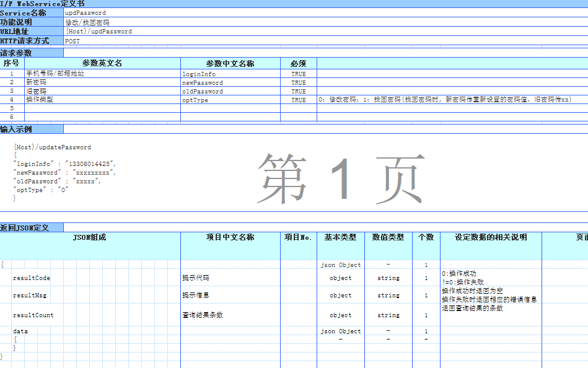Click the TRUE cell in optType row
The image size is (588, 368).
pos(299,99)
